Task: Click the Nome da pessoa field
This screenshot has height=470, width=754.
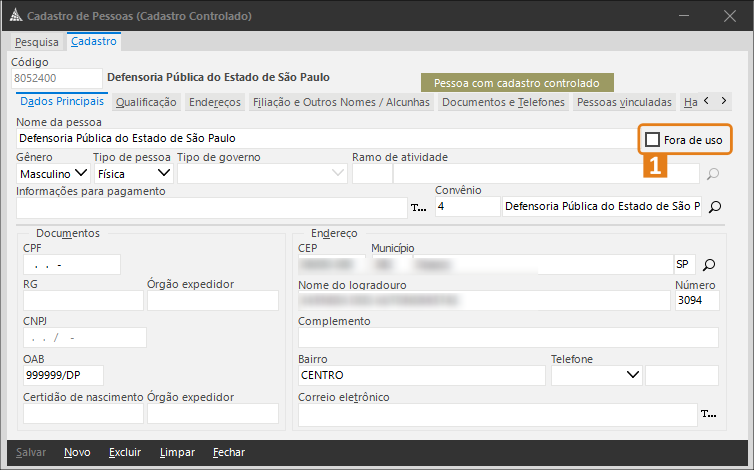Action: (x=327, y=139)
